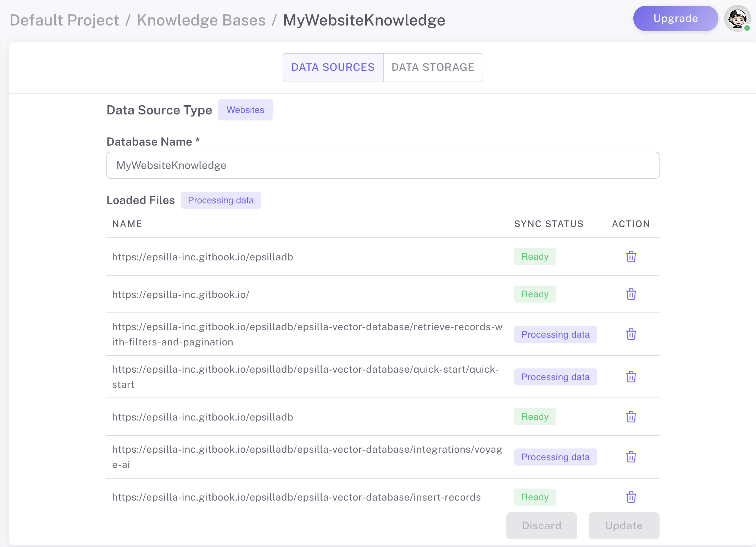
Task: Go to Default Project breadcrumb
Action: click(x=64, y=20)
